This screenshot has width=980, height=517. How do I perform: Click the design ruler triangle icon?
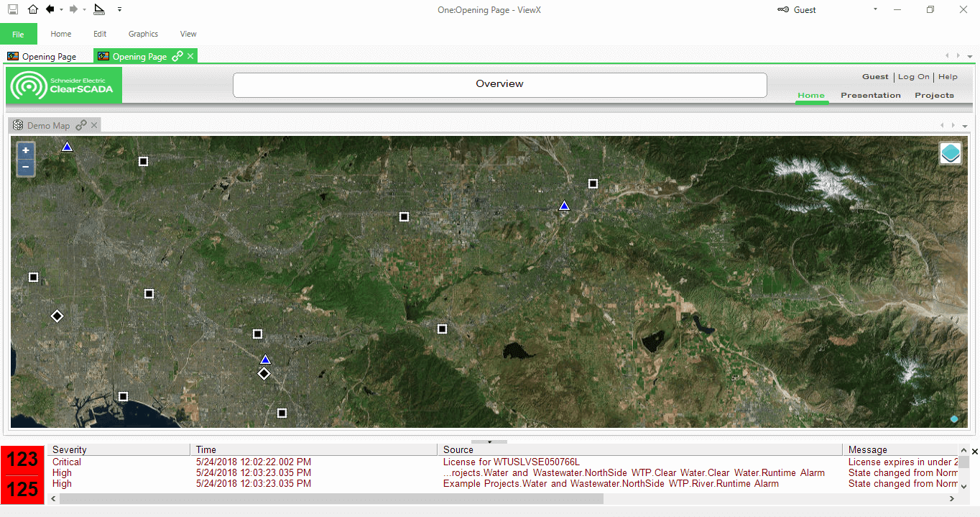tap(99, 9)
